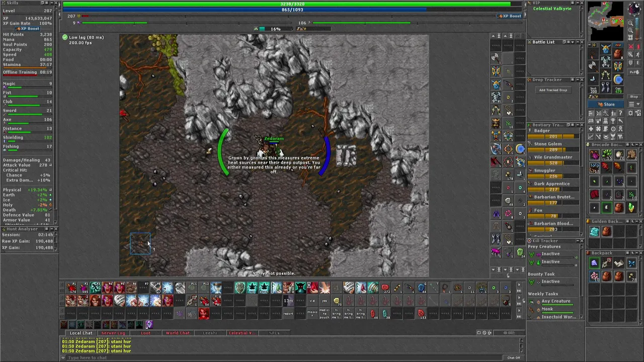644x362 pixels.
Task: Go up one level in Brocade Backpack
Action: 633,144
